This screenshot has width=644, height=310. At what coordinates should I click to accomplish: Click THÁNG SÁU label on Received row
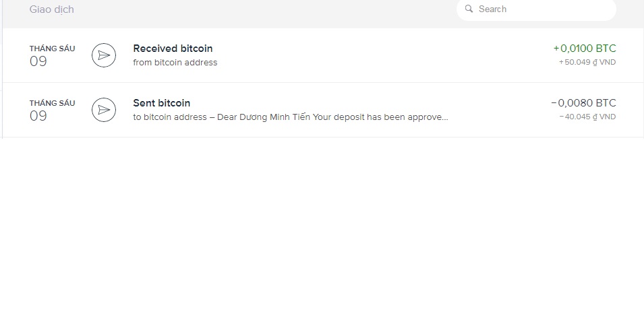(52, 49)
